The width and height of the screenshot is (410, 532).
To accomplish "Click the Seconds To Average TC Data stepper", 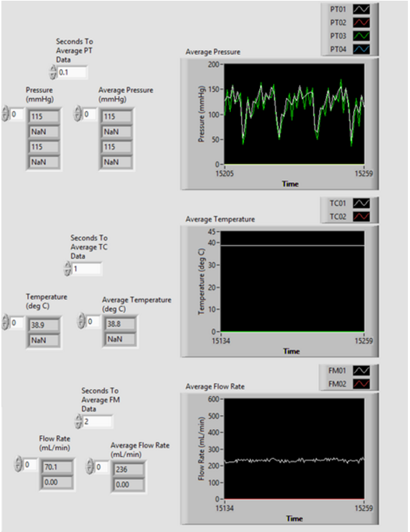I will point(67,268).
